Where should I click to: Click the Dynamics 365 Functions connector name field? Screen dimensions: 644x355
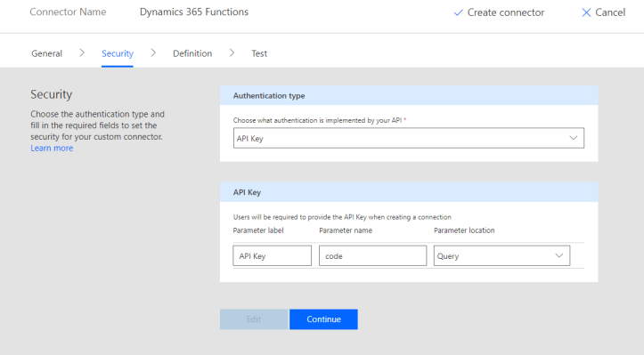[194, 12]
